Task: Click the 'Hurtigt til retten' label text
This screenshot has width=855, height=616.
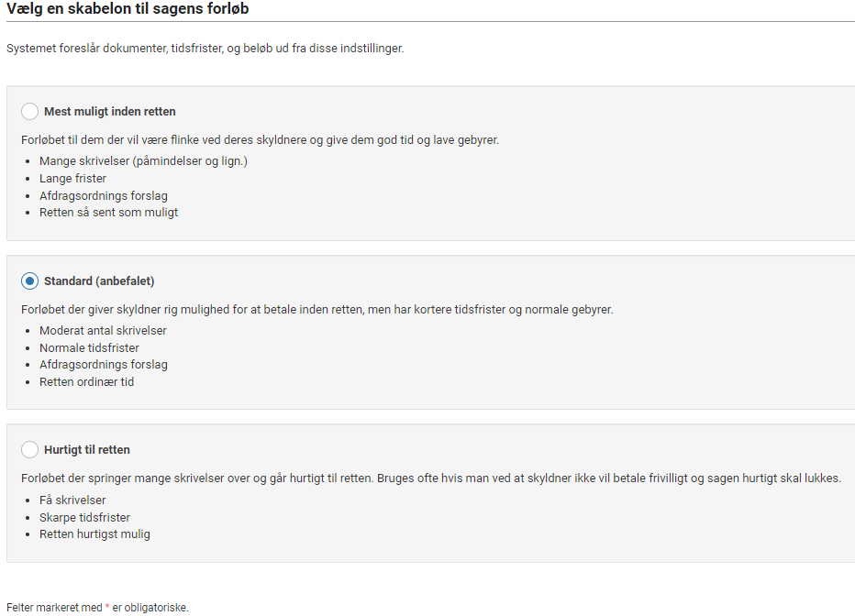Action: pyautogui.click(x=87, y=450)
